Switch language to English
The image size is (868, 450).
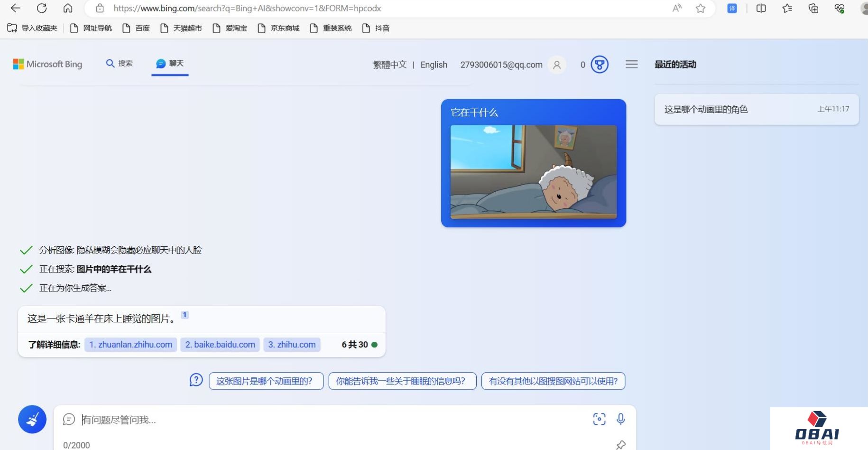pos(434,65)
